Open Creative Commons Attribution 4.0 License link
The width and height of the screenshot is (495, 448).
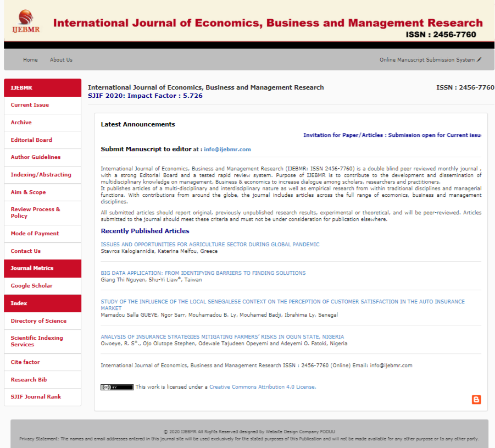[x=263, y=387]
